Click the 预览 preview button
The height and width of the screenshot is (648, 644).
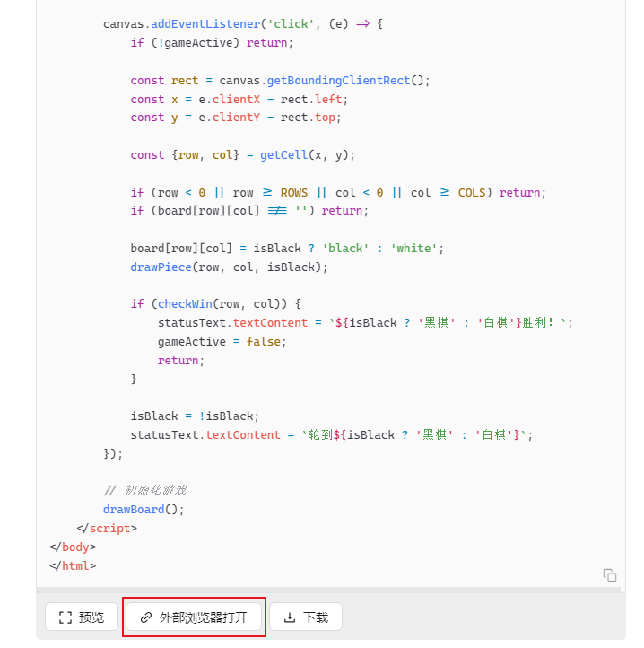82,617
